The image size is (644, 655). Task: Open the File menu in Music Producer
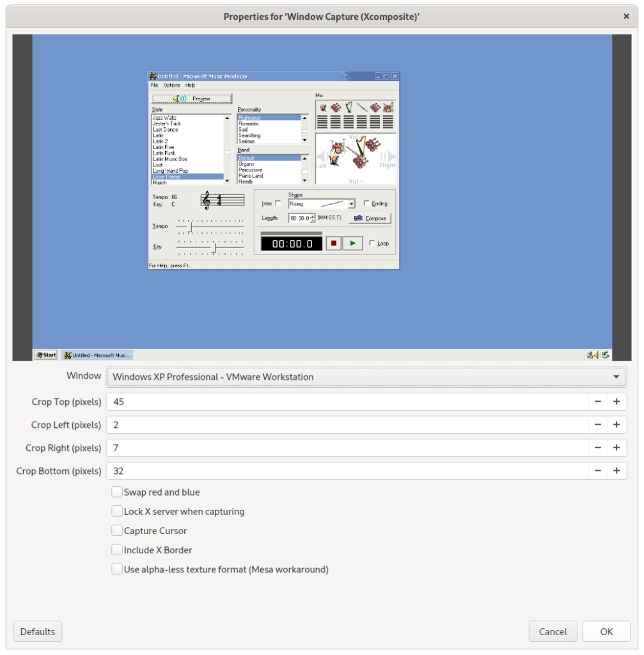pyautogui.click(x=154, y=85)
